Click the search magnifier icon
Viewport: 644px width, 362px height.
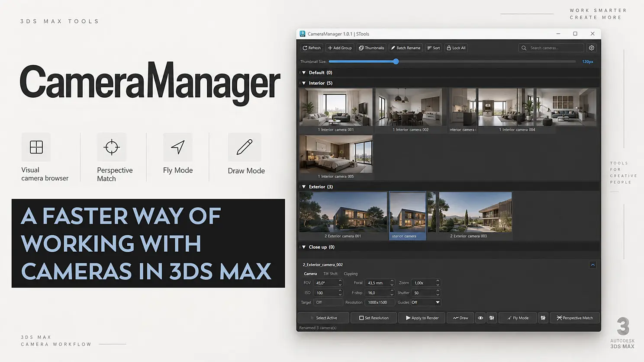click(x=524, y=48)
